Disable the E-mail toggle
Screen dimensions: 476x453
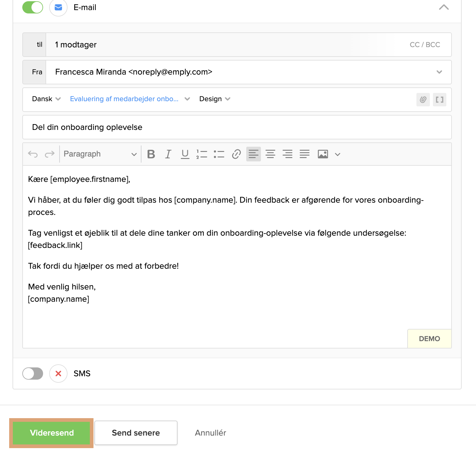(33, 7)
